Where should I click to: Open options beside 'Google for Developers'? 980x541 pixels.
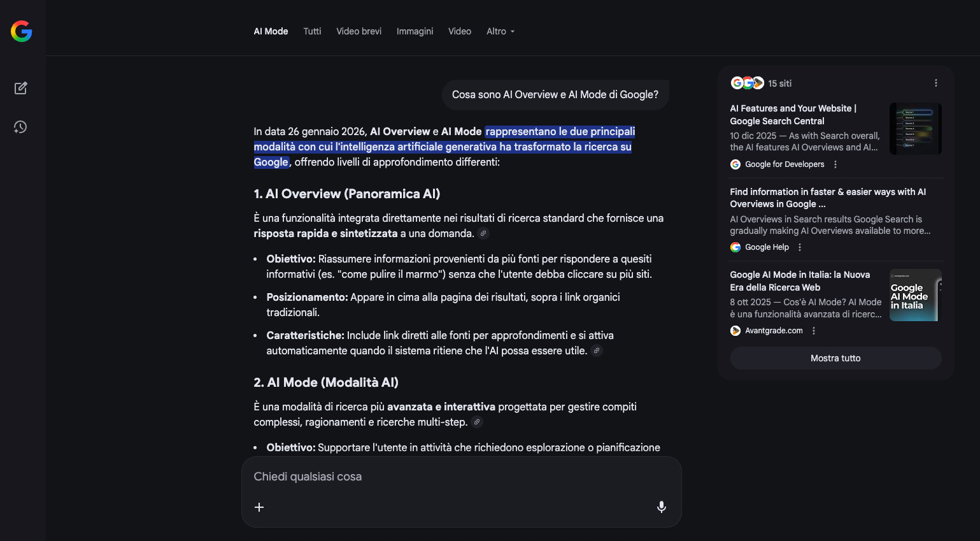coord(835,164)
